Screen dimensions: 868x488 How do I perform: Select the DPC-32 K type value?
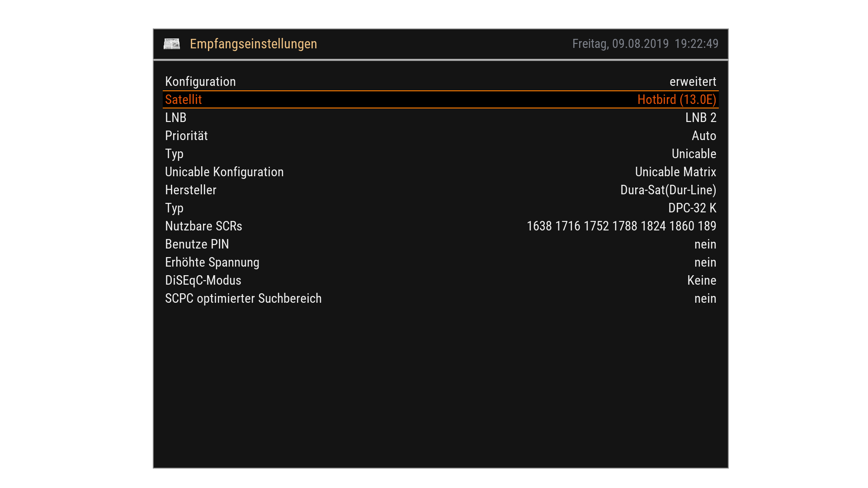pos(692,208)
